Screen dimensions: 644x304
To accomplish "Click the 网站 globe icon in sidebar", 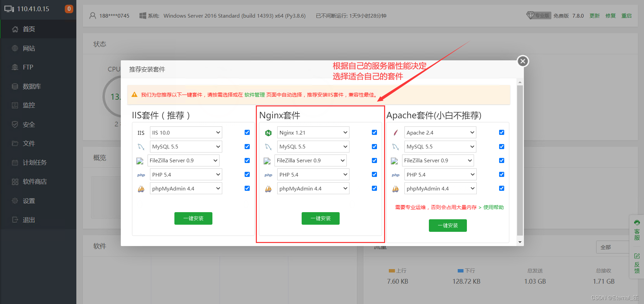I will tap(15, 48).
